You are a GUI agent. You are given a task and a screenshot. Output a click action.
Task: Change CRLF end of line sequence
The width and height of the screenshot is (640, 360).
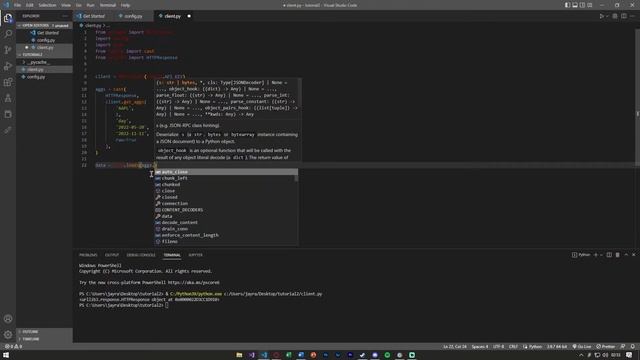coord(513,347)
